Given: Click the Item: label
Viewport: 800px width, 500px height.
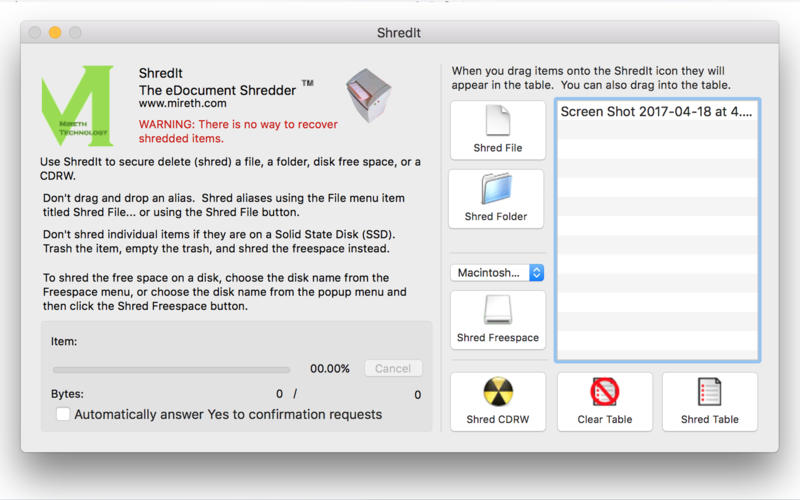Looking at the screenshot, I should click(64, 341).
